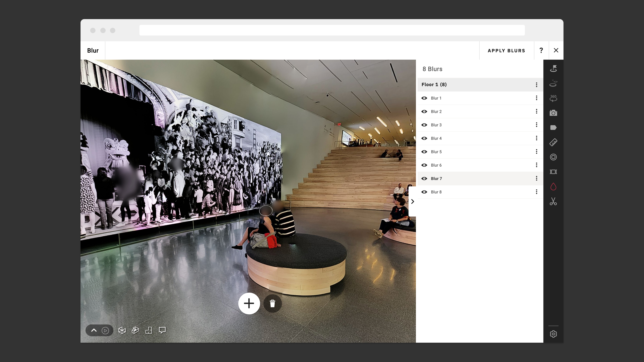Open settings gear in sidebar
Image resolution: width=644 pixels, height=362 pixels.
(x=553, y=334)
